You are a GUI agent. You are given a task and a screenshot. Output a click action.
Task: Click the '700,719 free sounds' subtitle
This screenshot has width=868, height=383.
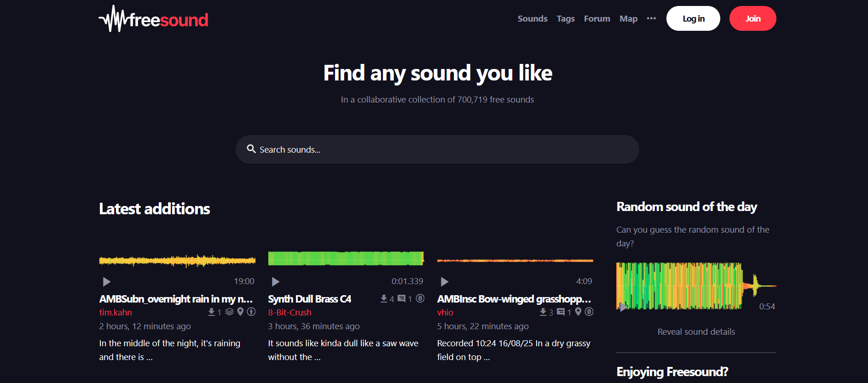(x=437, y=99)
